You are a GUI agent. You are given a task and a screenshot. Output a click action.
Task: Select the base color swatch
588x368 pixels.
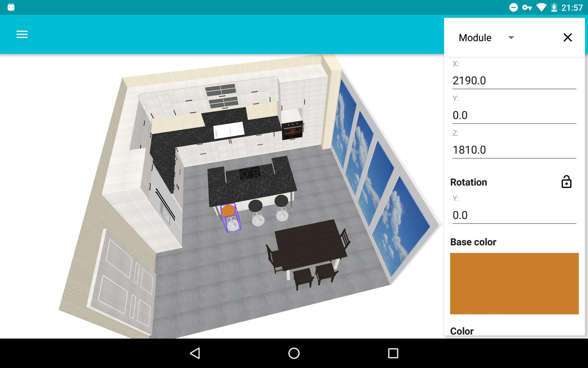pyautogui.click(x=514, y=283)
